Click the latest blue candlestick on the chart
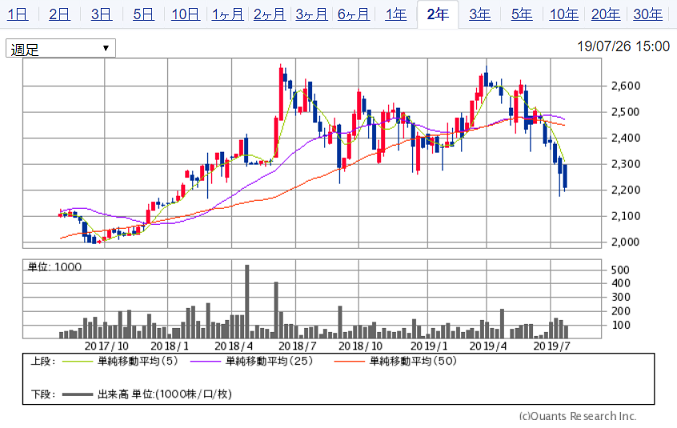 [x=565, y=176]
